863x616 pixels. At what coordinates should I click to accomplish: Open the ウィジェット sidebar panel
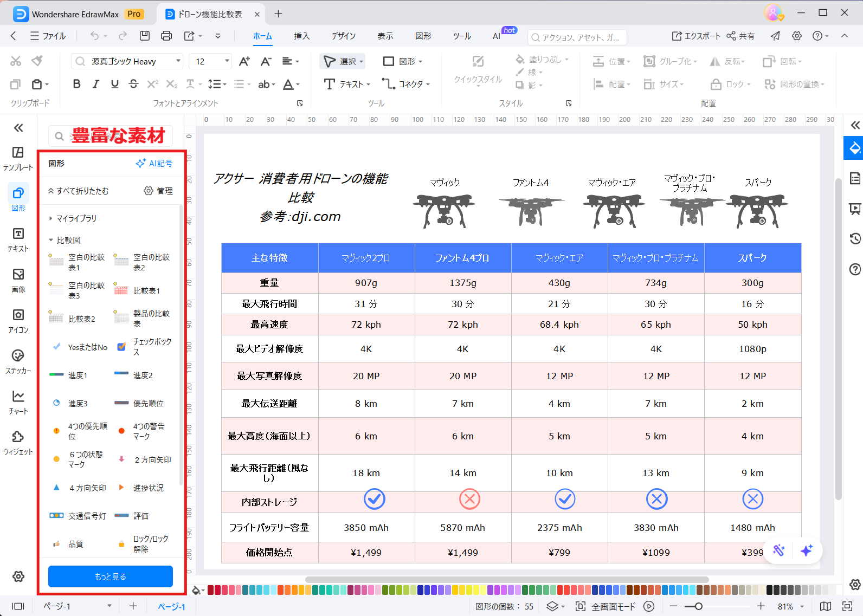18,443
